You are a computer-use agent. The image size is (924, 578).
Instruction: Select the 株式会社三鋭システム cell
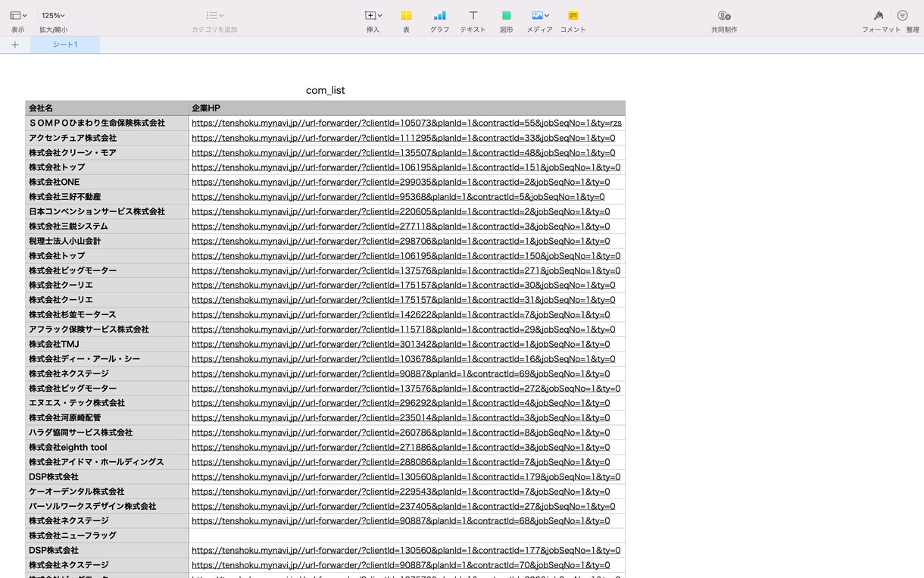coord(107,227)
